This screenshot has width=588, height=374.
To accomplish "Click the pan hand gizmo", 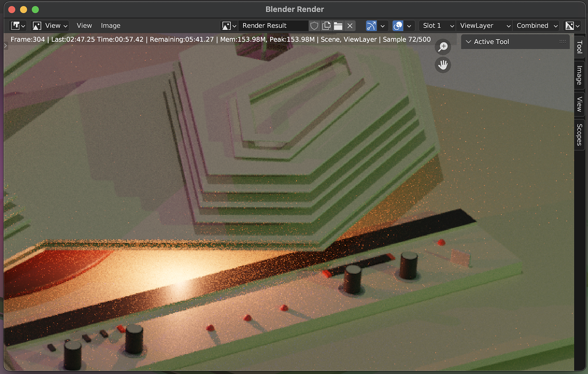I will click(443, 65).
